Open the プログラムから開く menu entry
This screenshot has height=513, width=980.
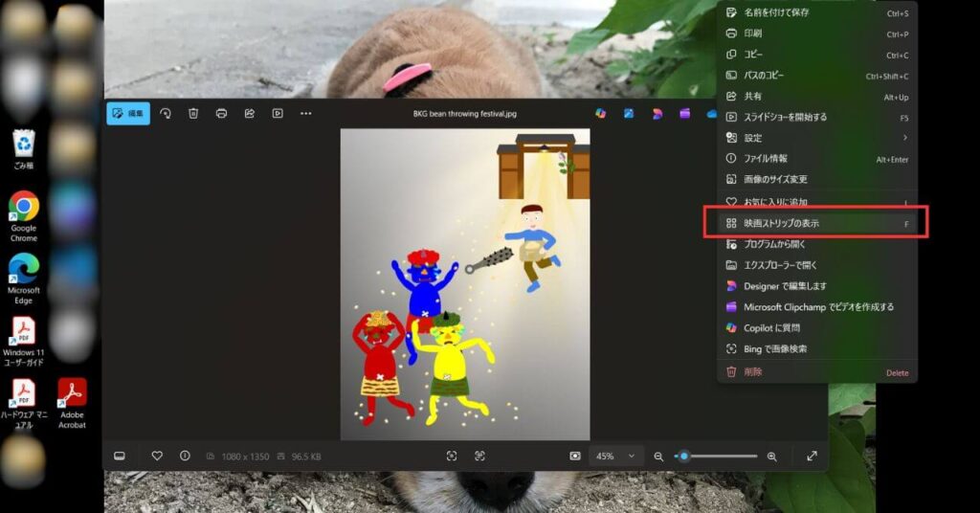tap(774, 244)
